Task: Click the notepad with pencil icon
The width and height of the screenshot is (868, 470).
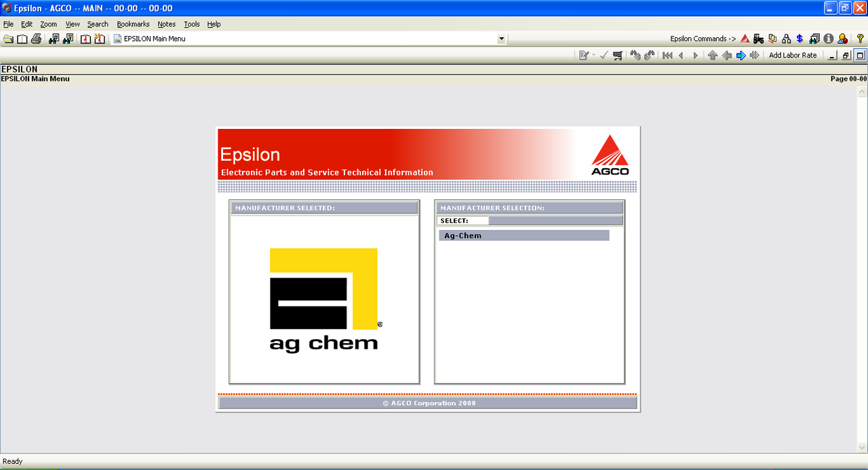Action: pos(583,56)
